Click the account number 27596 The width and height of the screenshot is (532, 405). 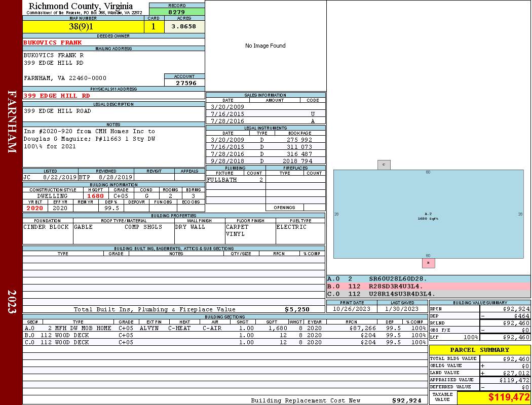(184, 83)
